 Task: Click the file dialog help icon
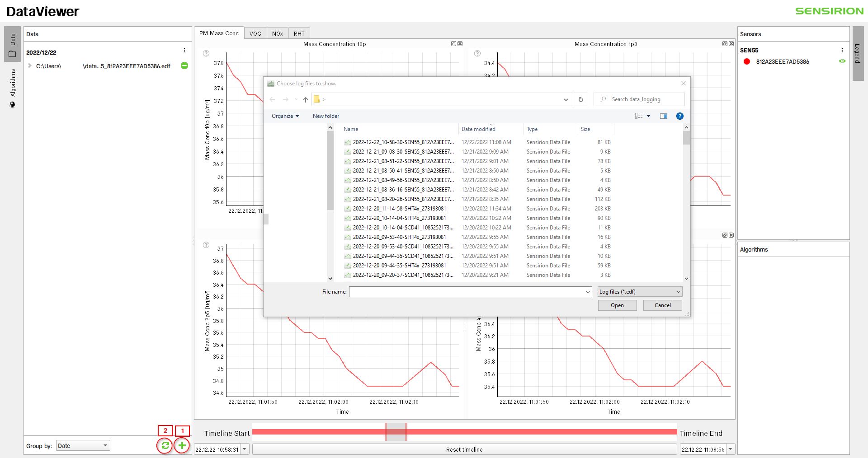click(x=679, y=116)
